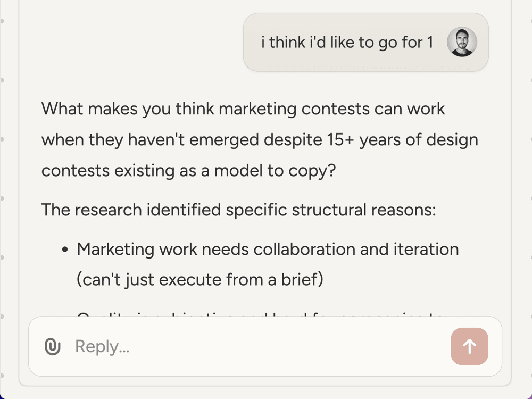Click the "i think i'd like to go for 1" message bubble
The width and height of the screenshot is (532, 399).
(x=347, y=43)
